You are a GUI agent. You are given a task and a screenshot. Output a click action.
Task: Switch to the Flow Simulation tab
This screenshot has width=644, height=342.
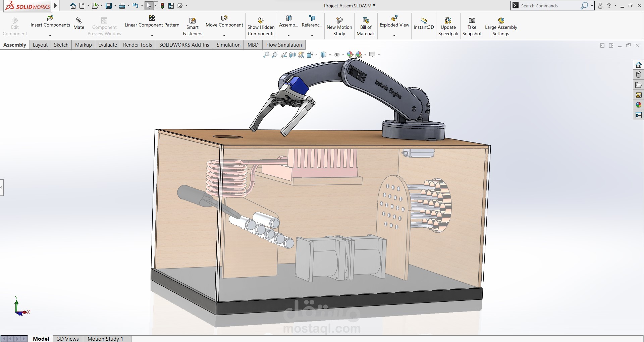(x=284, y=45)
